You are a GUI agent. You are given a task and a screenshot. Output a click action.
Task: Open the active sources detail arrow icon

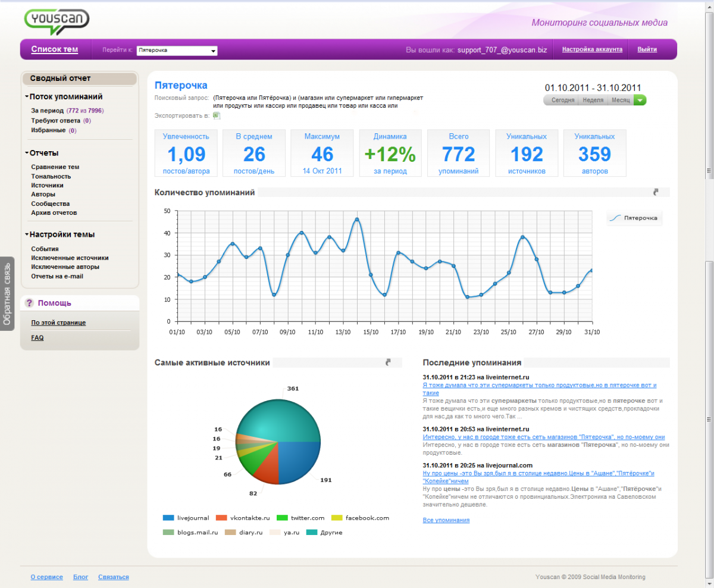tap(389, 362)
